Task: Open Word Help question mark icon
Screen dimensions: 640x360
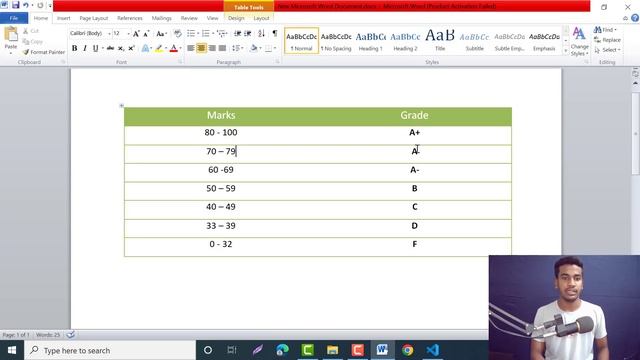Action: pyautogui.click(x=635, y=18)
